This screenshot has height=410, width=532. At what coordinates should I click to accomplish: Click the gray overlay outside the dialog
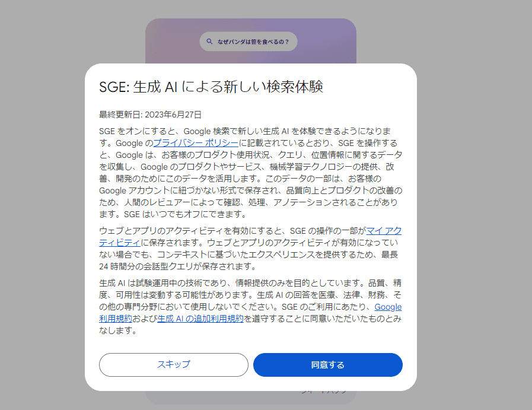pos(42,208)
